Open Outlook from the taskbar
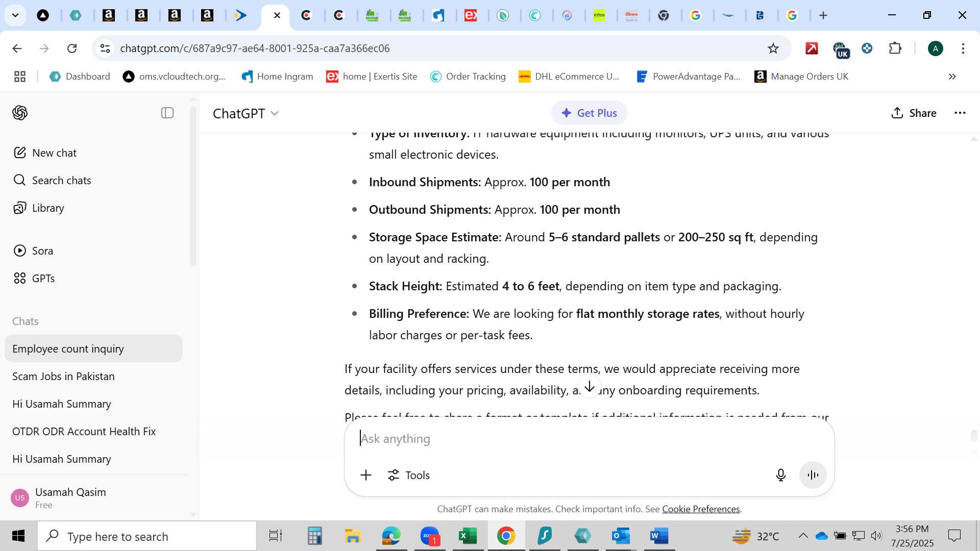This screenshot has width=980, height=551. pos(621,536)
